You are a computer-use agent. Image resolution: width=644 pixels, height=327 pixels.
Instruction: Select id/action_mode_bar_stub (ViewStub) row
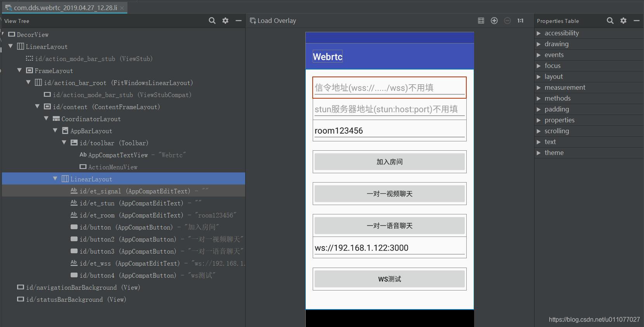click(x=123, y=59)
